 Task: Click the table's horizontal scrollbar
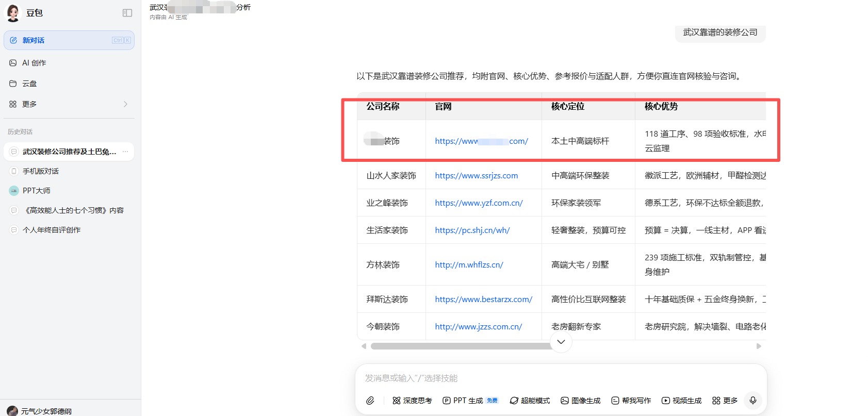461,346
